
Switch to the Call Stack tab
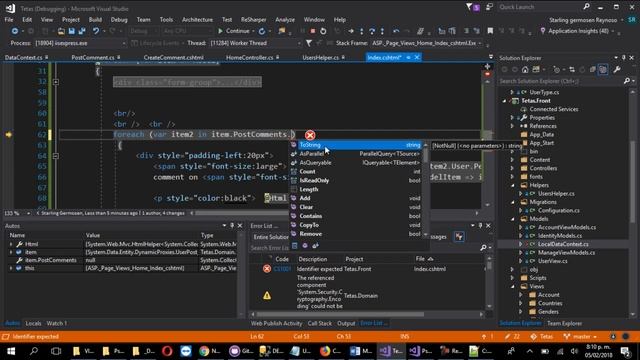[319, 323]
